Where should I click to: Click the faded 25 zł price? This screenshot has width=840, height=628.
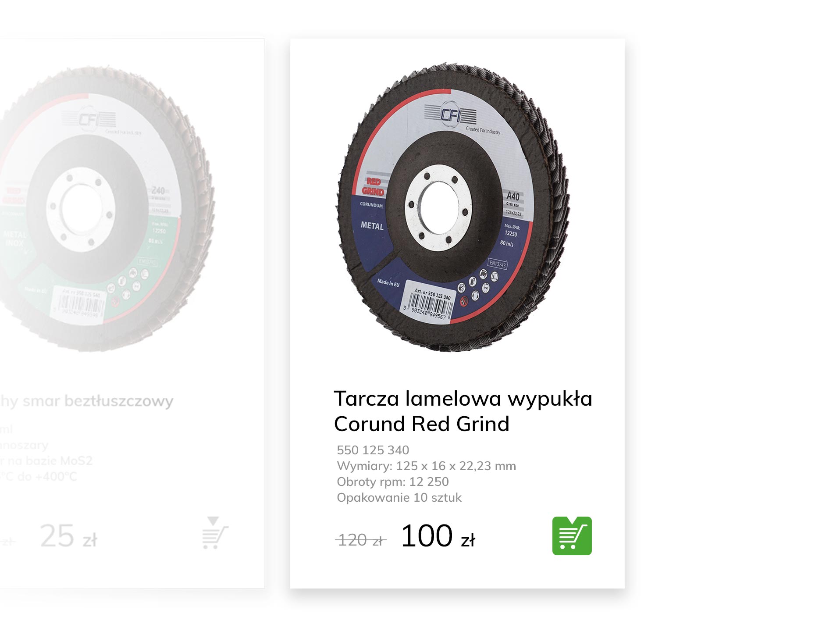point(68,536)
